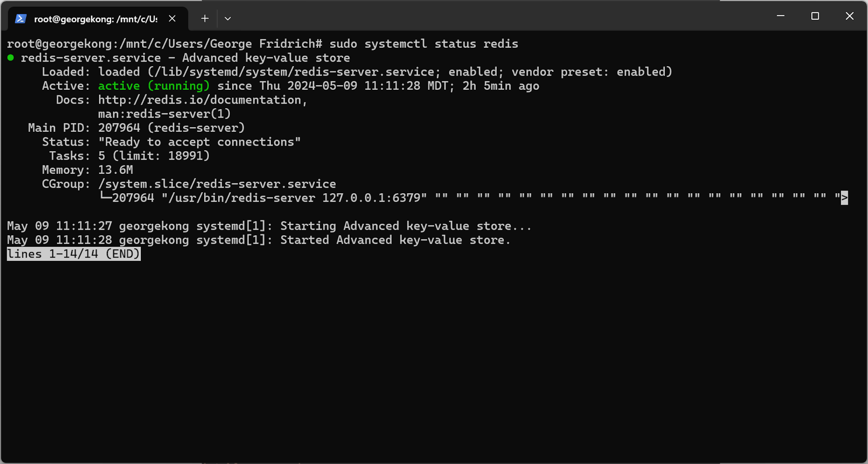Image resolution: width=868 pixels, height=464 pixels.
Task: Minimize the terminal window
Action: point(781,16)
